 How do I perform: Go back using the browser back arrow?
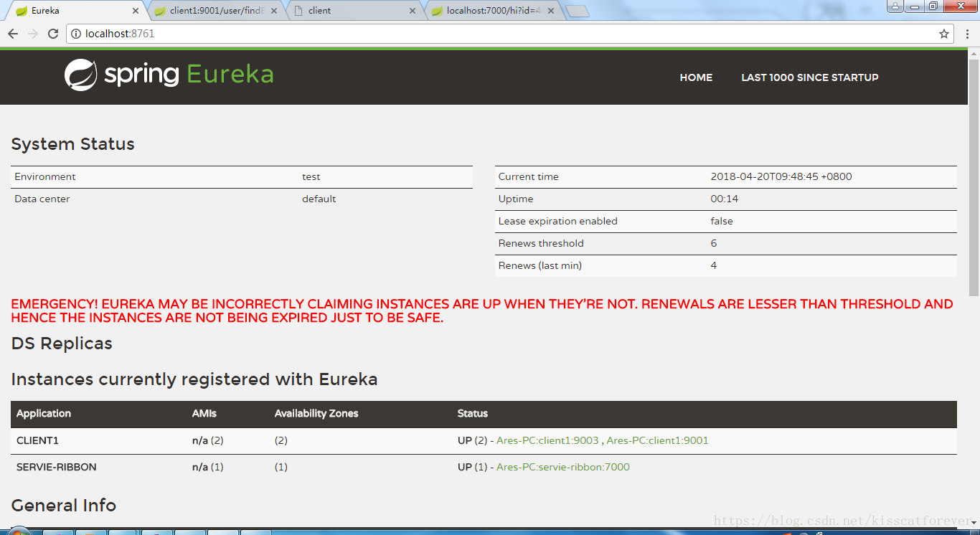13,34
